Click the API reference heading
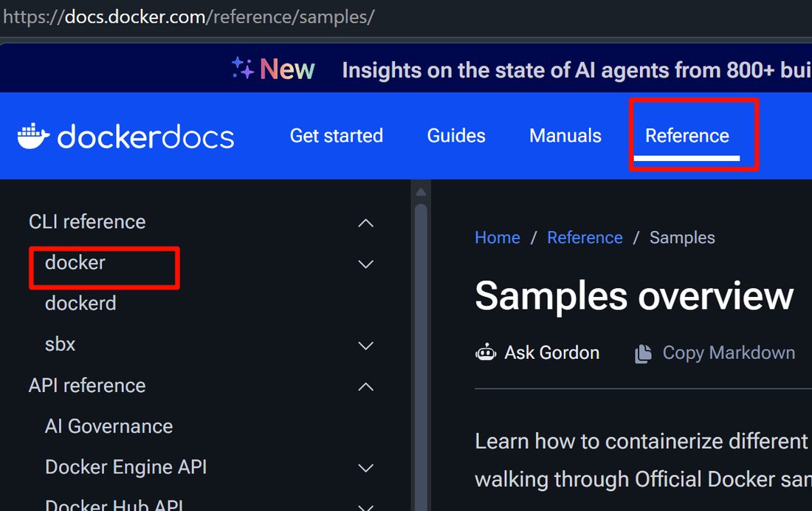The image size is (812, 511). [87, 385]
